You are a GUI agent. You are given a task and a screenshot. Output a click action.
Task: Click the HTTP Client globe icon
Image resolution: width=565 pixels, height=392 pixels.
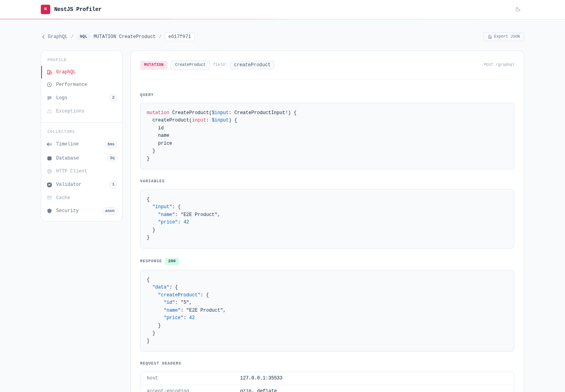coord(49,171)
